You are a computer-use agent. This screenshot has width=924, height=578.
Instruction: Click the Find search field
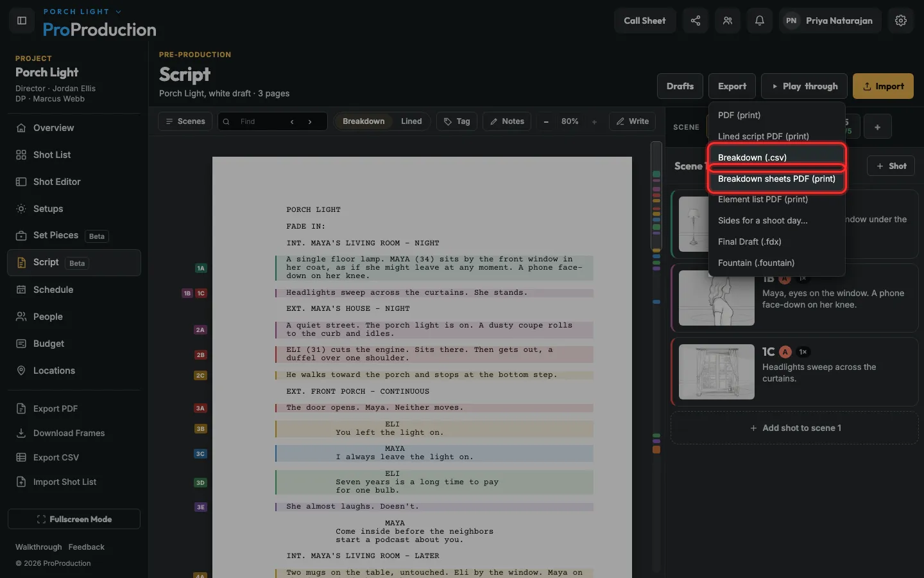click(x=260, y=121)
